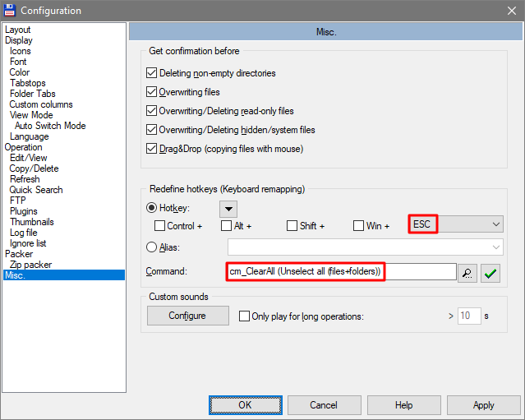Close the Configuration dialog window
Screen dimensions: 525x420
pos(512,11)
